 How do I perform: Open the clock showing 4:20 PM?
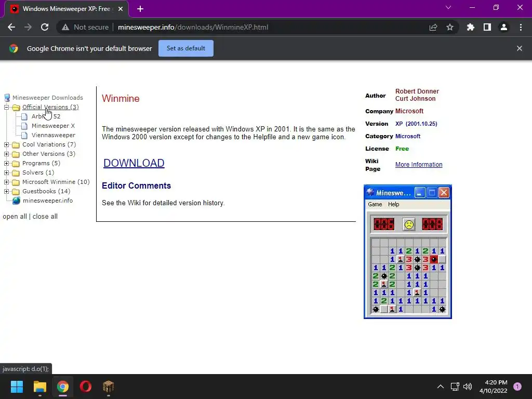pos(493,387)
